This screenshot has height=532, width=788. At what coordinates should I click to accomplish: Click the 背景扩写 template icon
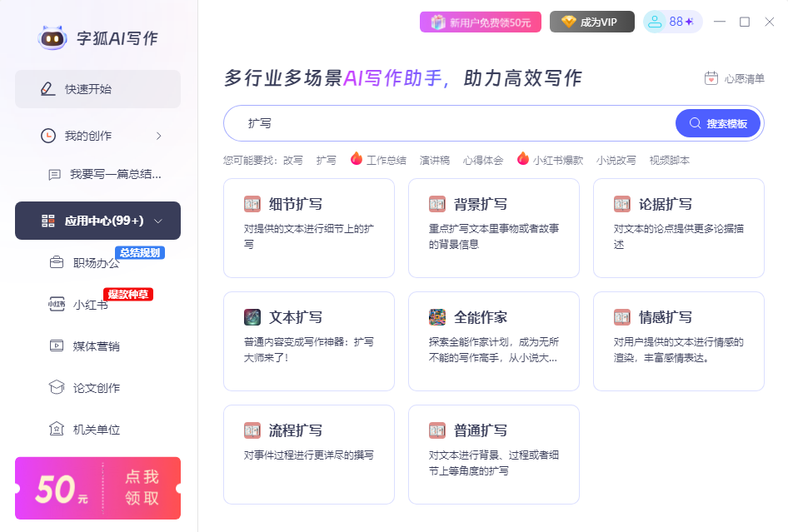[x=437, y=204]
